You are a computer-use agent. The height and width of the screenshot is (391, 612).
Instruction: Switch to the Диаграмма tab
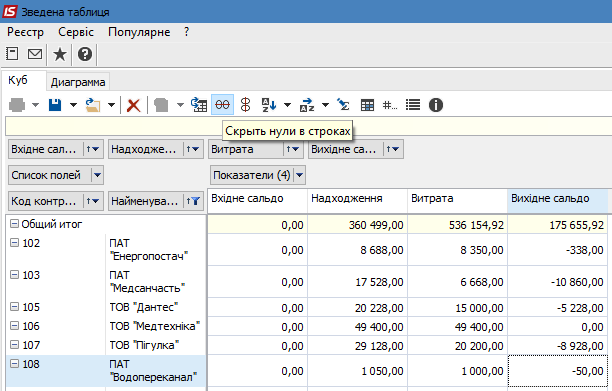coord(78,82)
